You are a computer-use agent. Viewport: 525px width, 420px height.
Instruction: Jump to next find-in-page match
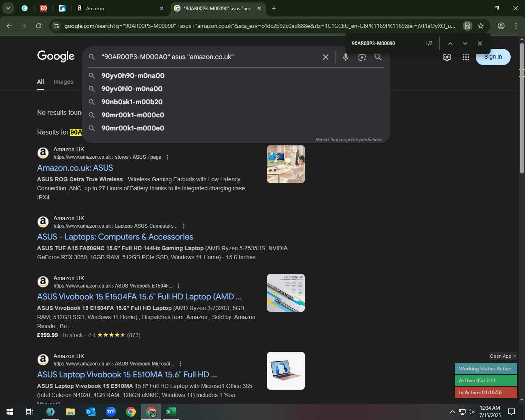coord(465,43)
